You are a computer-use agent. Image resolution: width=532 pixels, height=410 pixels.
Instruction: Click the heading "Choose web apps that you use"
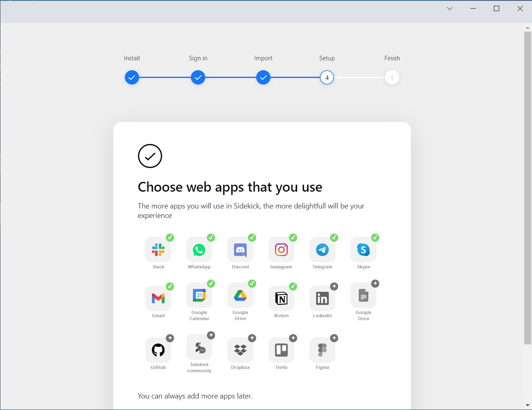click(x=230, y=187)
